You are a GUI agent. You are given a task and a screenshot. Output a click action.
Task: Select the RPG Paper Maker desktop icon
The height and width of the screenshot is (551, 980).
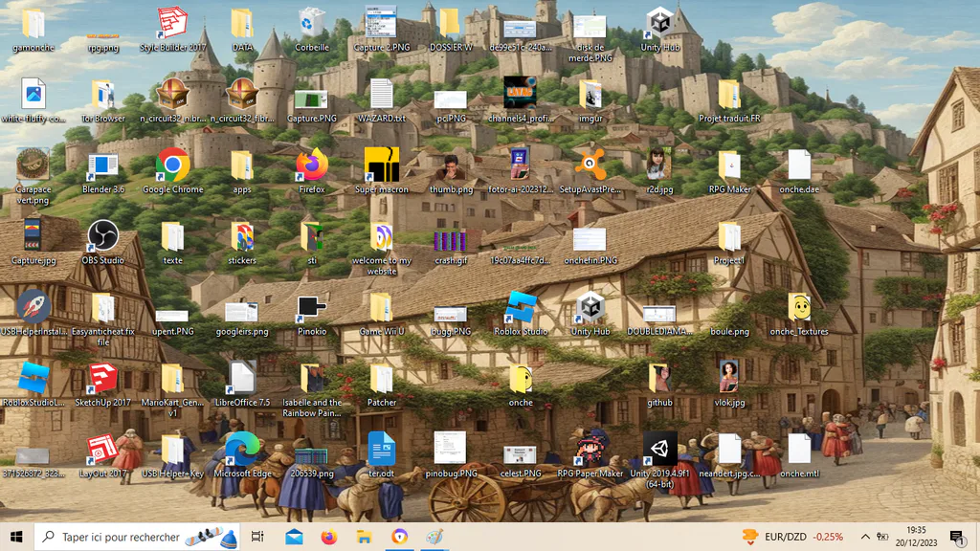click(x=590, y=455)
